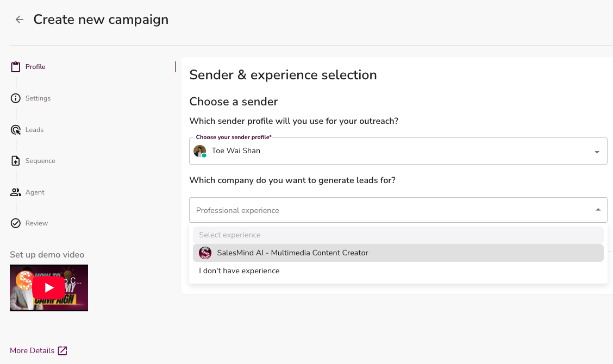Go to the Settings step
The image size is (613, 364).
tap(38, 98)
